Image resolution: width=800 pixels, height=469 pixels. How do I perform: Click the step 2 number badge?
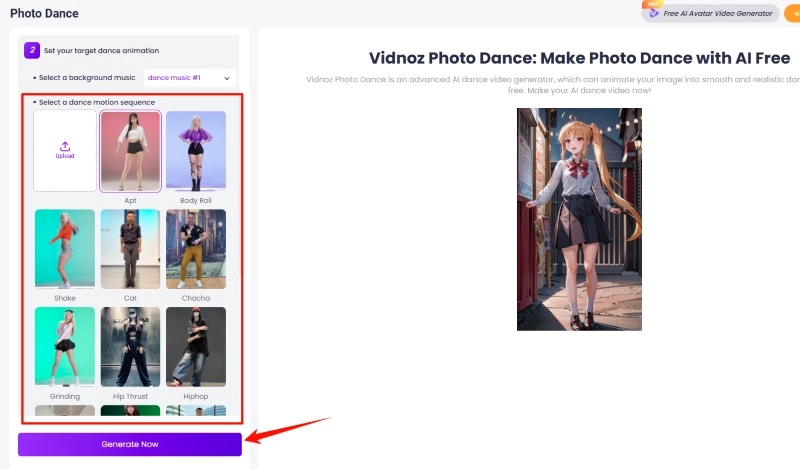[x=32, y=50]
